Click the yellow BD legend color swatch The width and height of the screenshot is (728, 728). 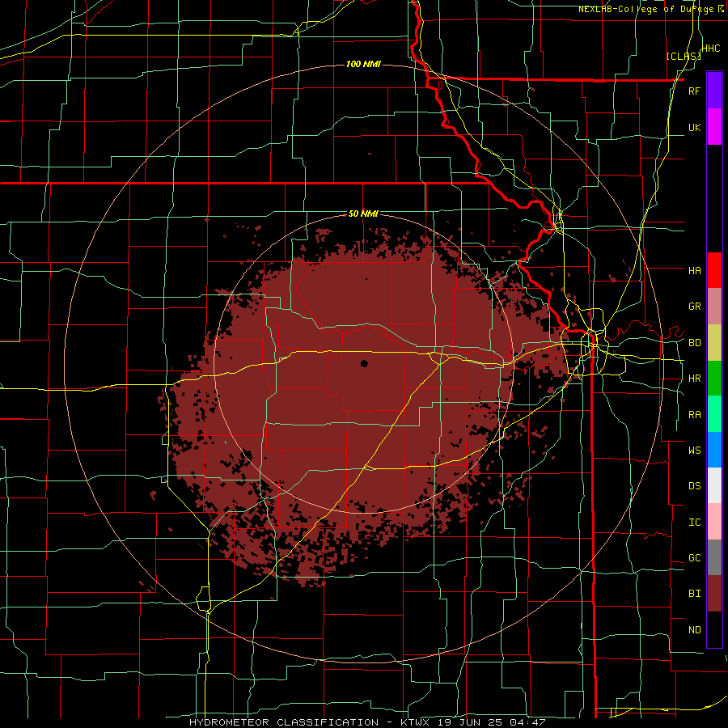click(x=714, y=342)
